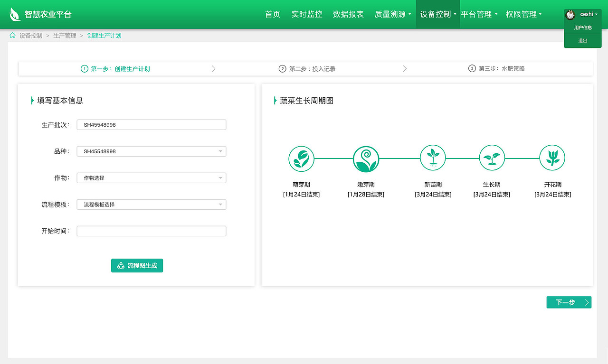Click the 填写基本信息 heading
This screenshot has height=364, width=608.
[x=60, y=101]
